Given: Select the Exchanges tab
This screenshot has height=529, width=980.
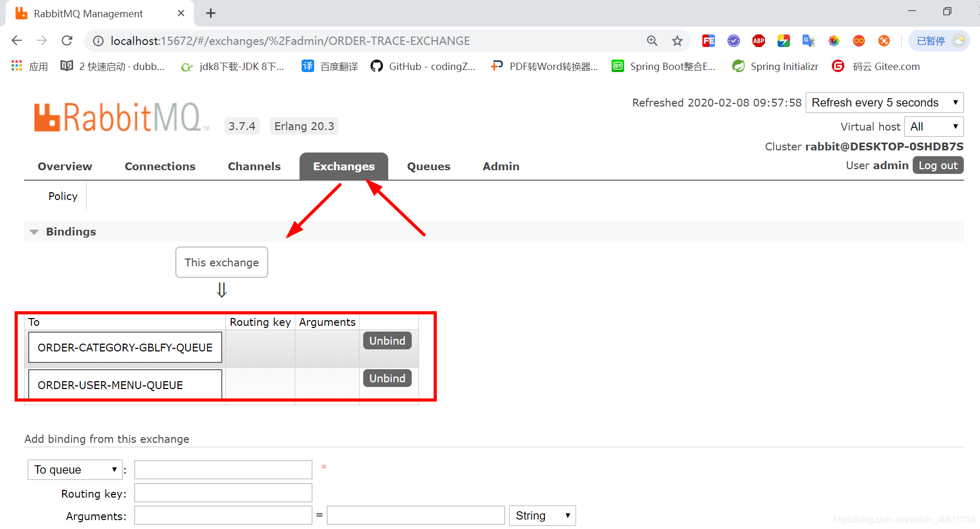Looking at the screenshot, I should [x=344, y=166].
